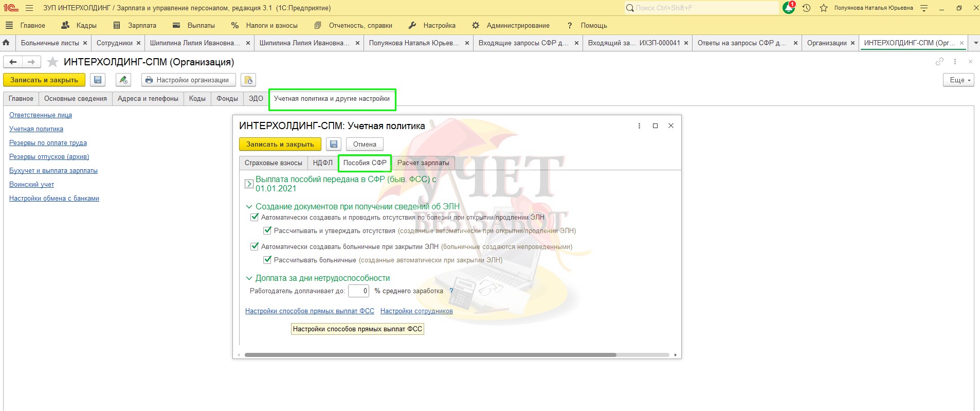Save accounting policy with diskette icon
The width and height of the screenshot is (980, 411).
(x=334, y=145)
